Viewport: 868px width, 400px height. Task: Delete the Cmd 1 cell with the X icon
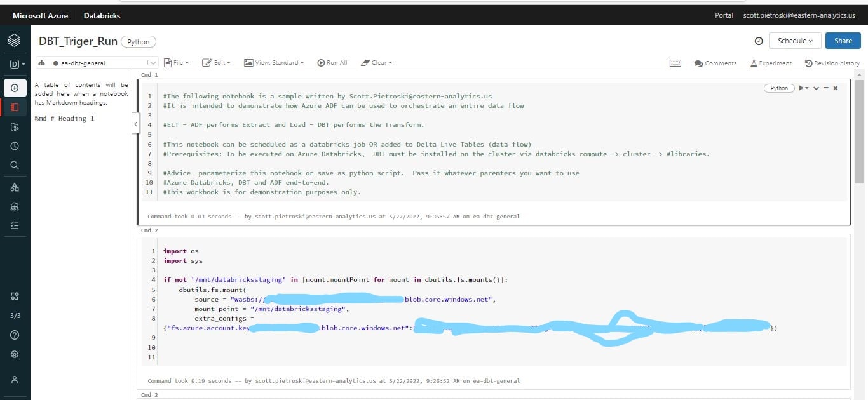point(836,88)
